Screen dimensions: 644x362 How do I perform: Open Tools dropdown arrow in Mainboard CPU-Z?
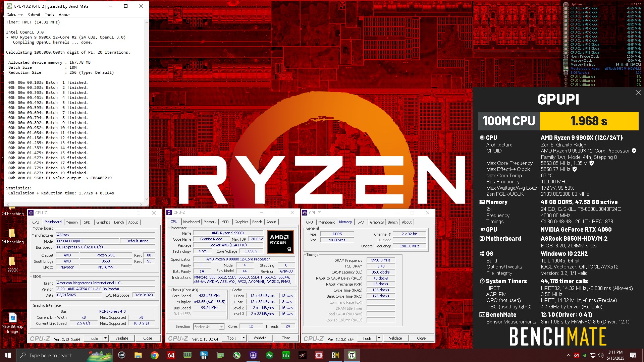(105, 338)
